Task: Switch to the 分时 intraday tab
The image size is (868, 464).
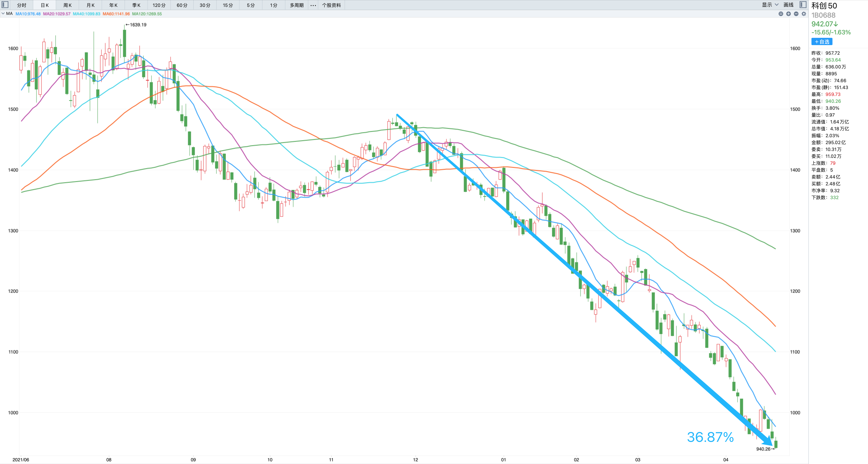Action: pyautogui.click(x=22, y=5)
